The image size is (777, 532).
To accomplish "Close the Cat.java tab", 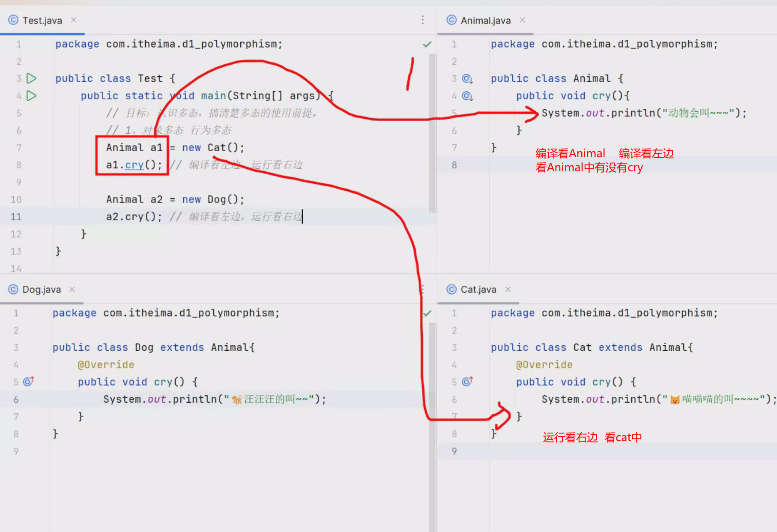I will (x=508, y=289).
